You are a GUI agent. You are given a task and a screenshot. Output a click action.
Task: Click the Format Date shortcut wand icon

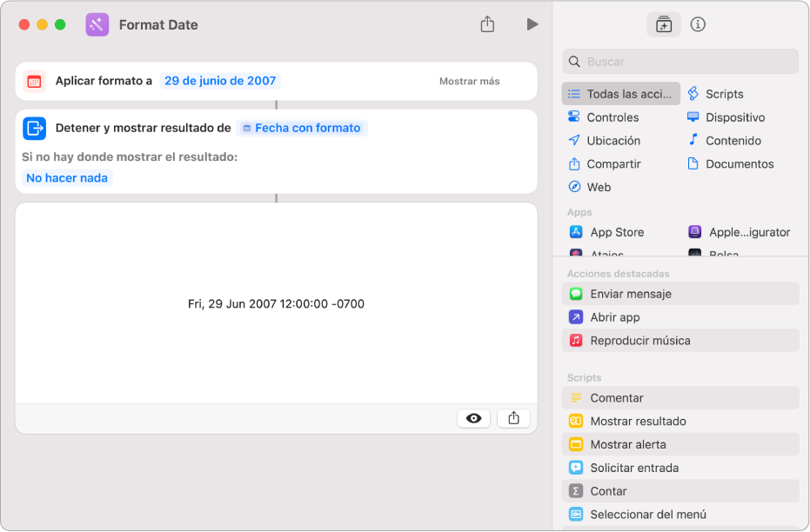[97, 24]
